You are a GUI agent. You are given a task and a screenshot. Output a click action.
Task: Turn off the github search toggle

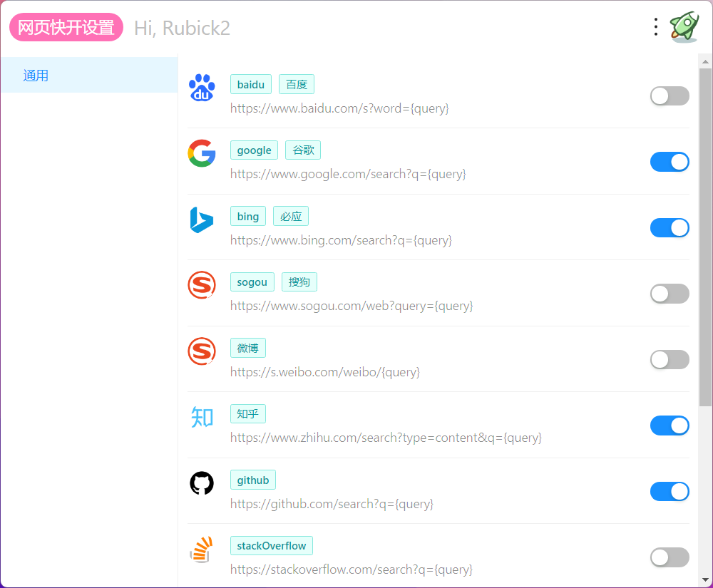(670, 491)
